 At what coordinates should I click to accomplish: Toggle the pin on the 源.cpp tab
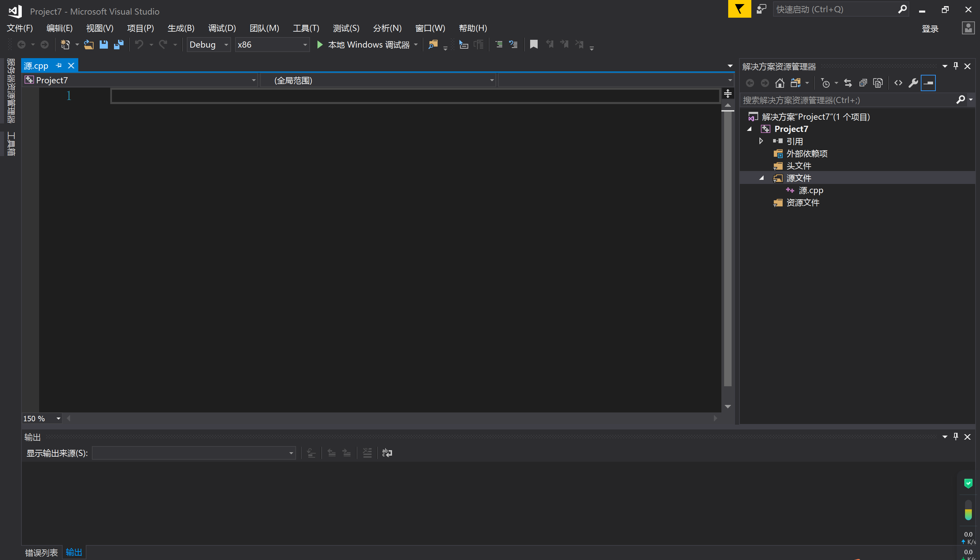tap(59, 65)
